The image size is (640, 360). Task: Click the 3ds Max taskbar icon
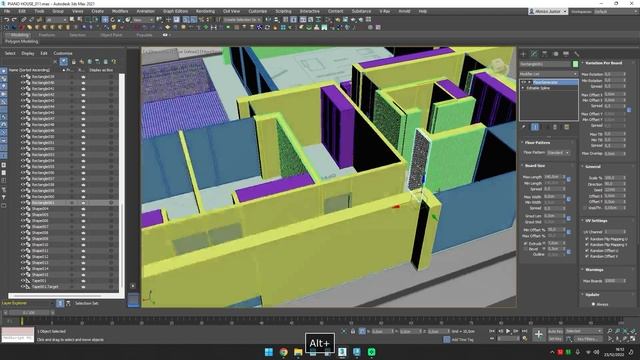(x=342, y=352)
